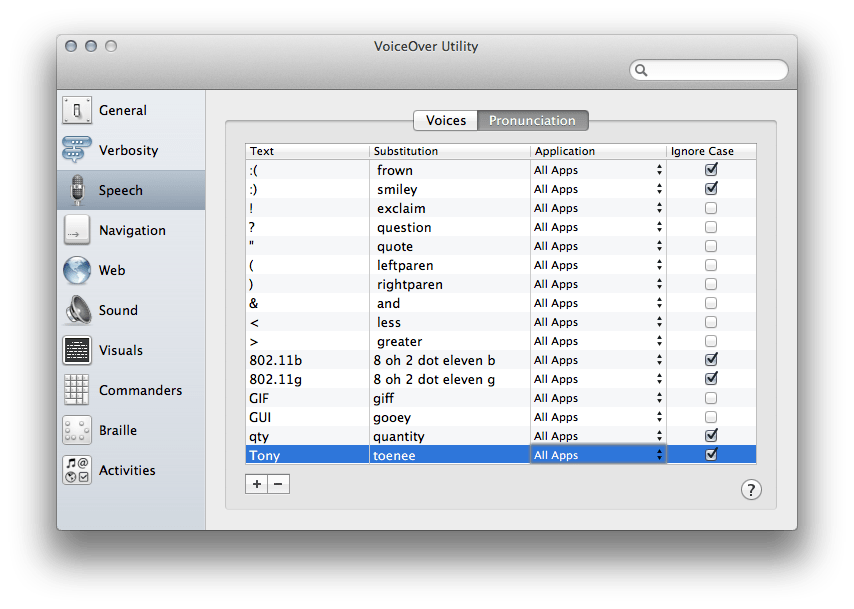Select the Commanders grid icon
The height and width of the screenshot is (609, 854).
point(76,390)
